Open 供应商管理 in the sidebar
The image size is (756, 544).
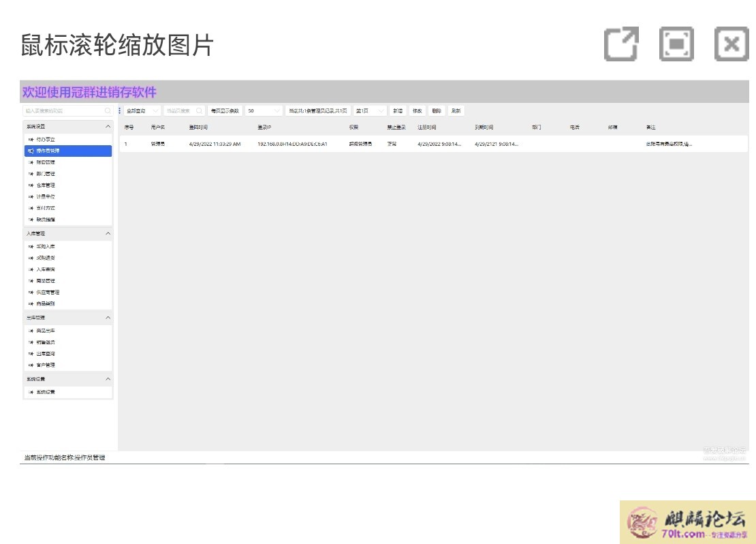point(67,292)
